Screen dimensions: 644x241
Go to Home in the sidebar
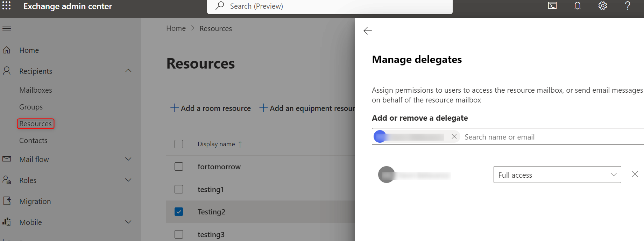tap(29, 50)
